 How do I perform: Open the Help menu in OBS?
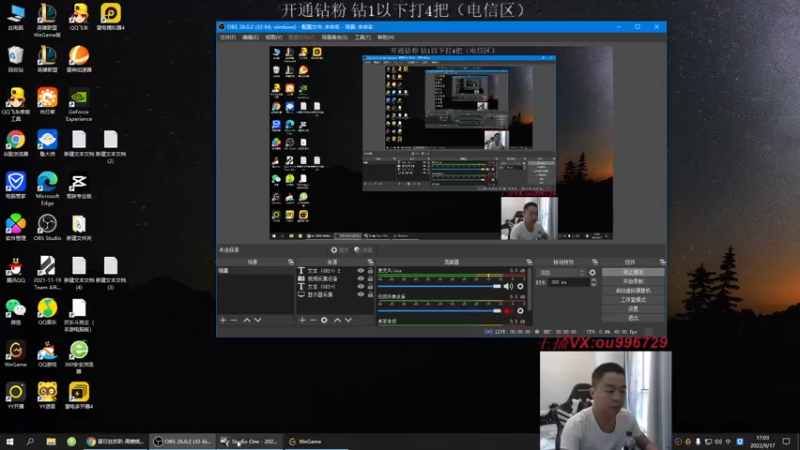coord(386,37)
